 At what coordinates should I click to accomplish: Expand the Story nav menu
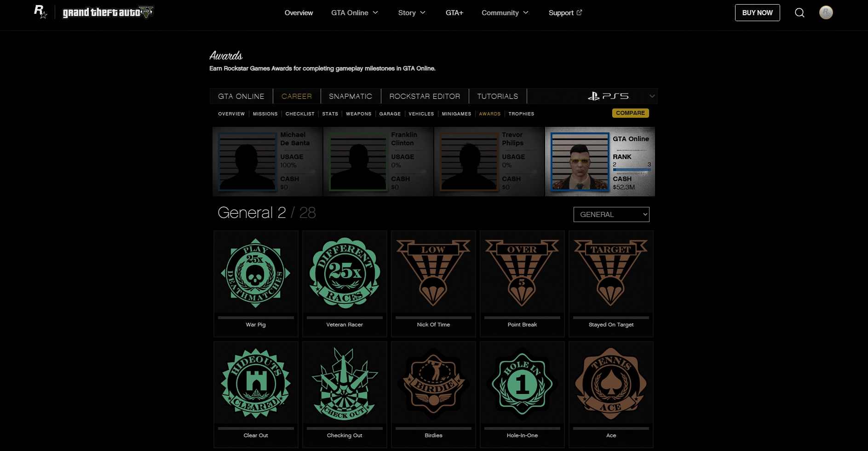pos(412,13)
